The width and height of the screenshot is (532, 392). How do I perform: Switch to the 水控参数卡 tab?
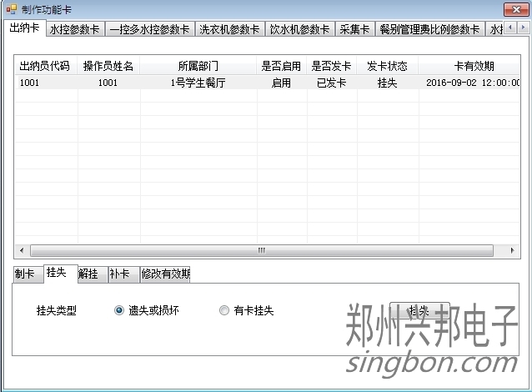pos(75,29)
